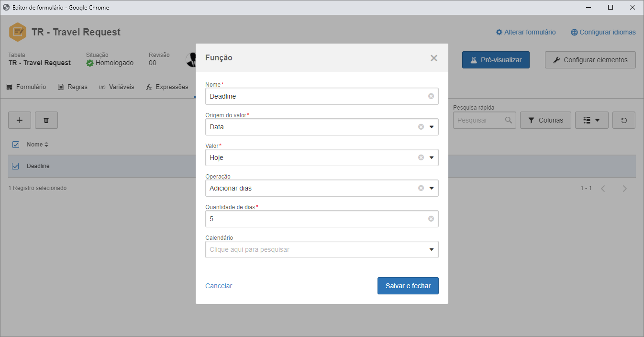Click the plus icon to add record
This screenshot has width=644, height=337.
point(20,120)
